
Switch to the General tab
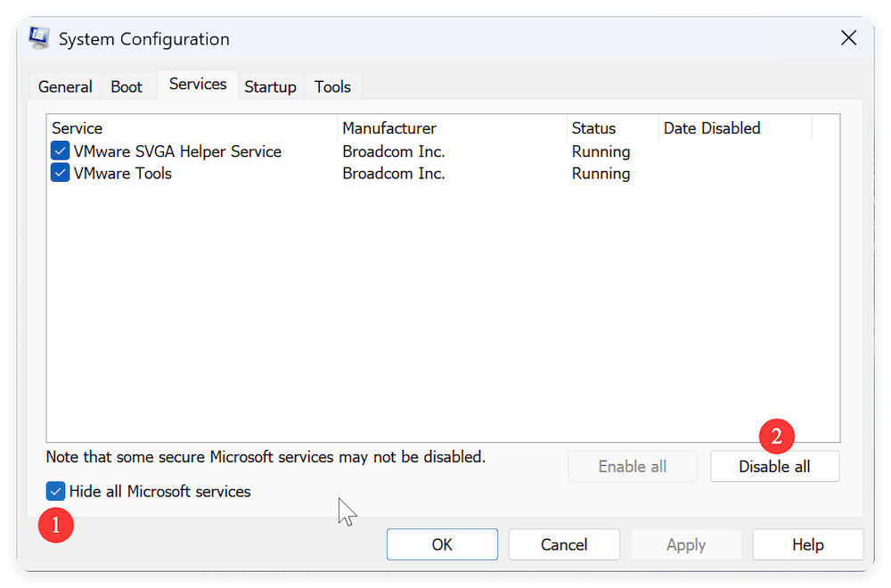click(x=64, y=86)
